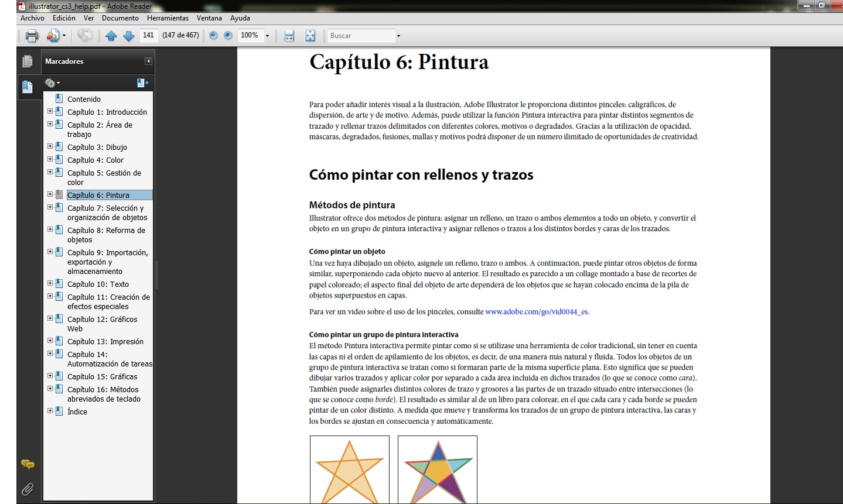Go to next page with the down arrow
The width and height of the screenshot is (843, 504).
129,35
